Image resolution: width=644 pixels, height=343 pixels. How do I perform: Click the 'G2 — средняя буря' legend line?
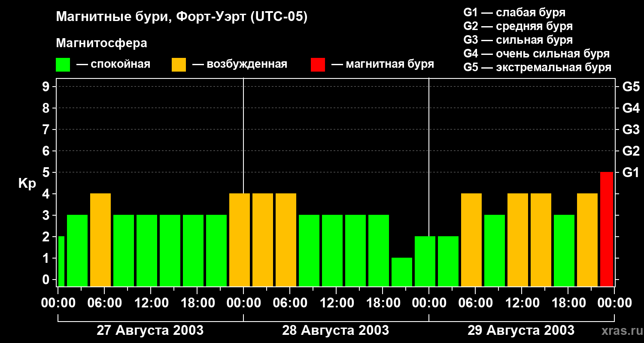pyautogui.click(x=518, y=26)
